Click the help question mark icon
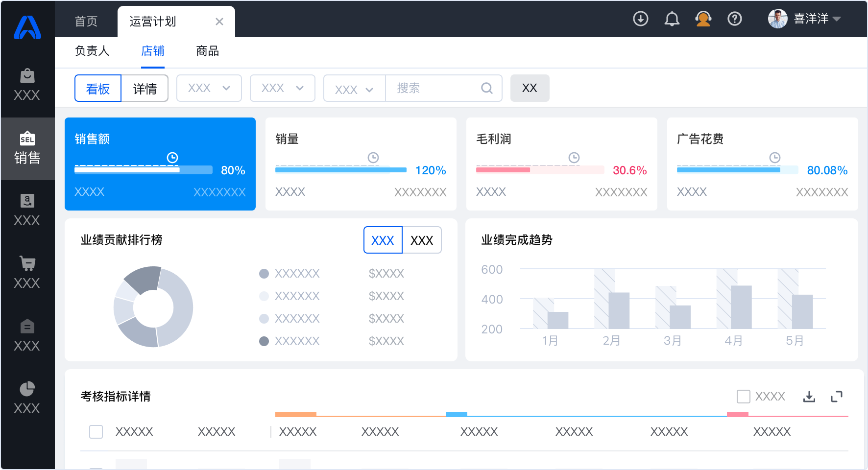868x470 pixels. pos(735,19)
